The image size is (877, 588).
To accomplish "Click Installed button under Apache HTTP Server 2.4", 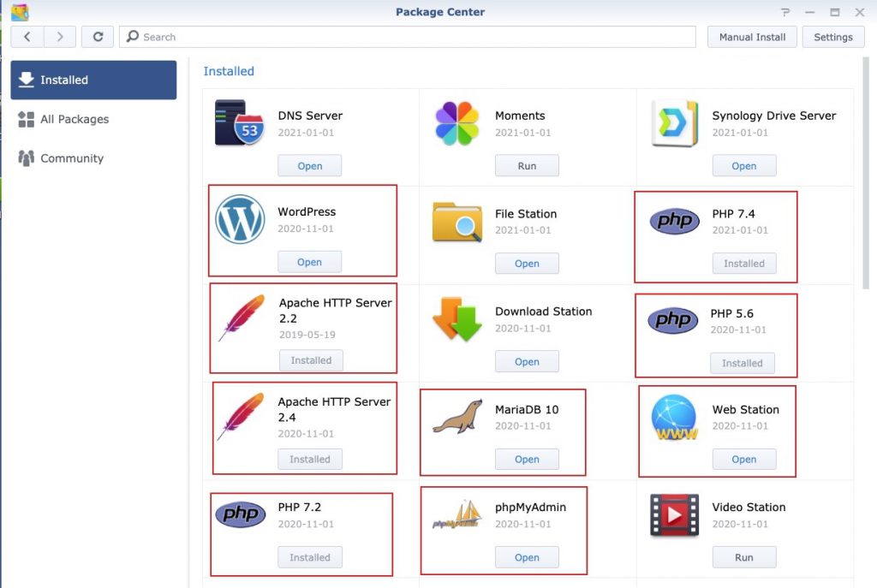I will (x=310, y=460).
